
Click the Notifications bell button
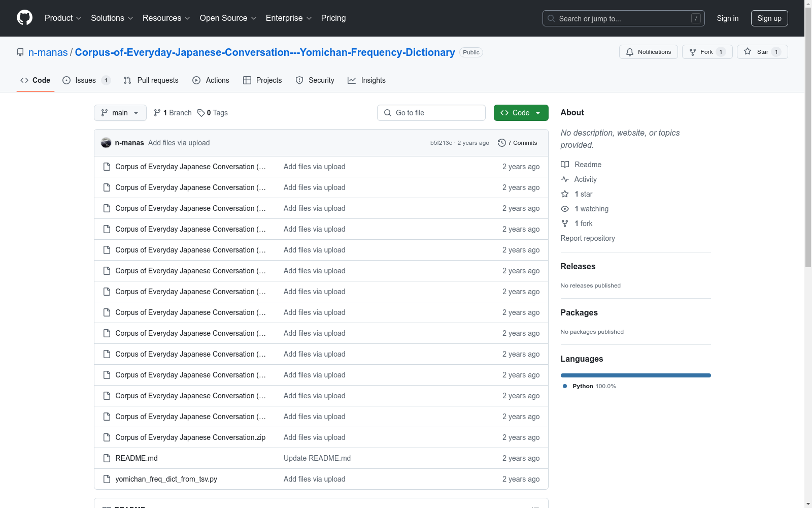pos(648,52)
